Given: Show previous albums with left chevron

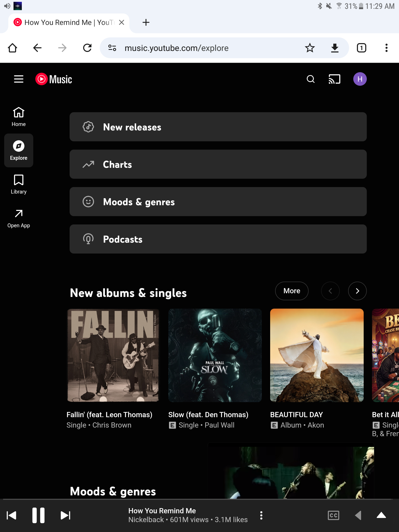Looking at the screenshot, I should coord(330,291).
